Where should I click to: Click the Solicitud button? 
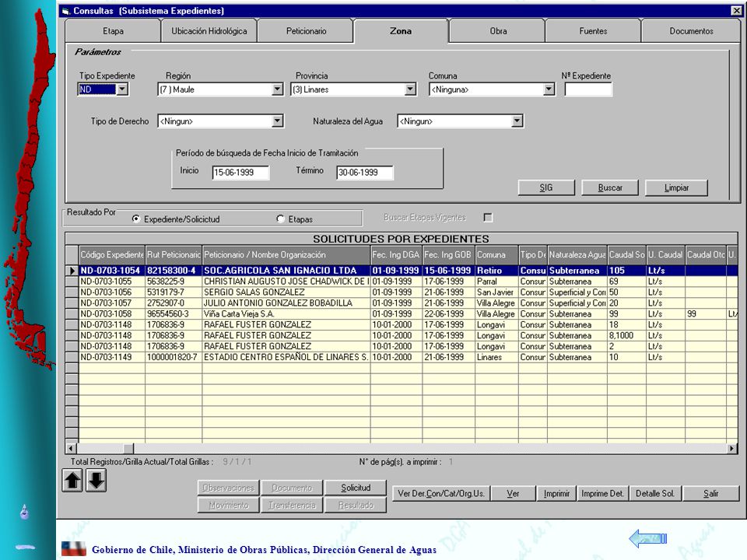(356, 488)
